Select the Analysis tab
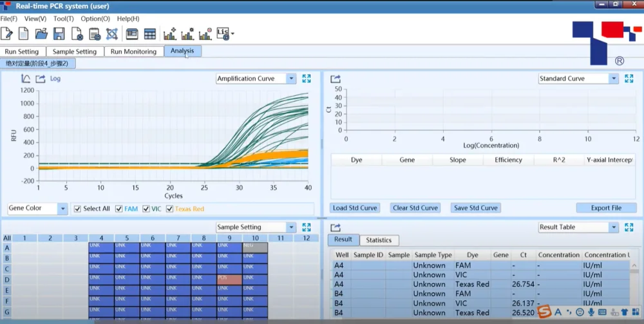 point(182,51)
